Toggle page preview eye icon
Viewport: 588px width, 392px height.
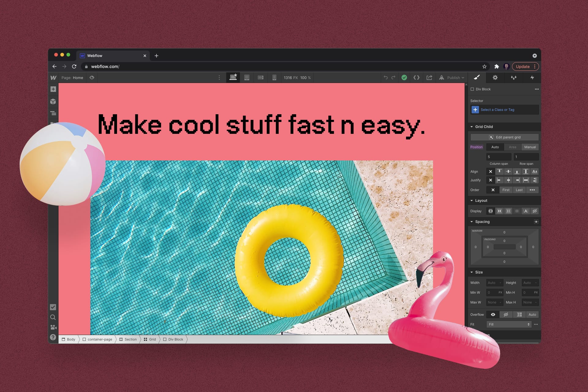92,78
